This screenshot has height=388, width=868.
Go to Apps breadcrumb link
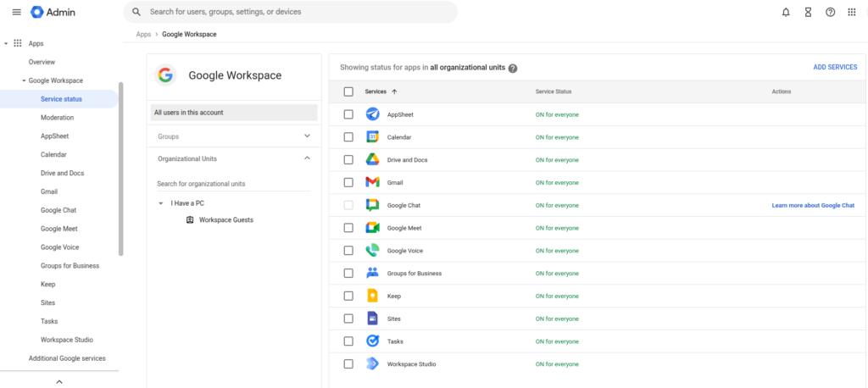[143, 35]
